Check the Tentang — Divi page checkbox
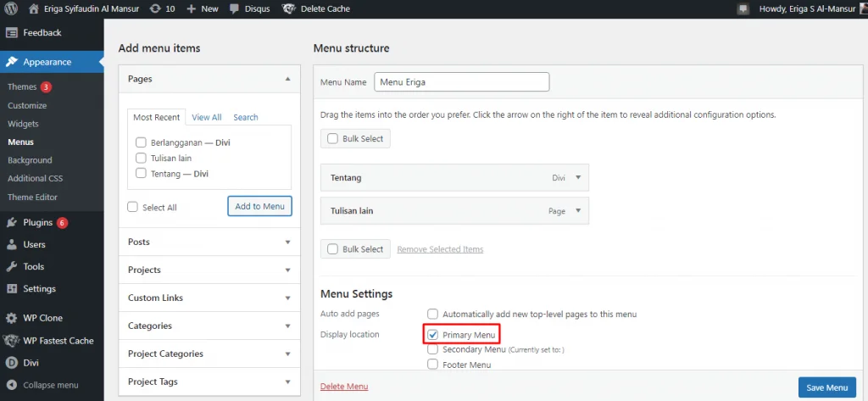The width and height of the screenshot is (868, 401). pyautogui.click(x=141, y=173)
